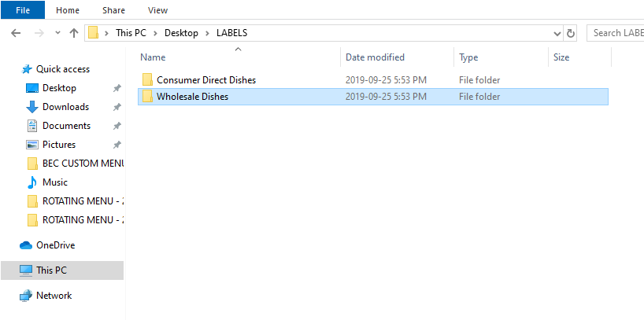Open the Music folder in sidebar
The image size is (644, 320).
(54, 182)
